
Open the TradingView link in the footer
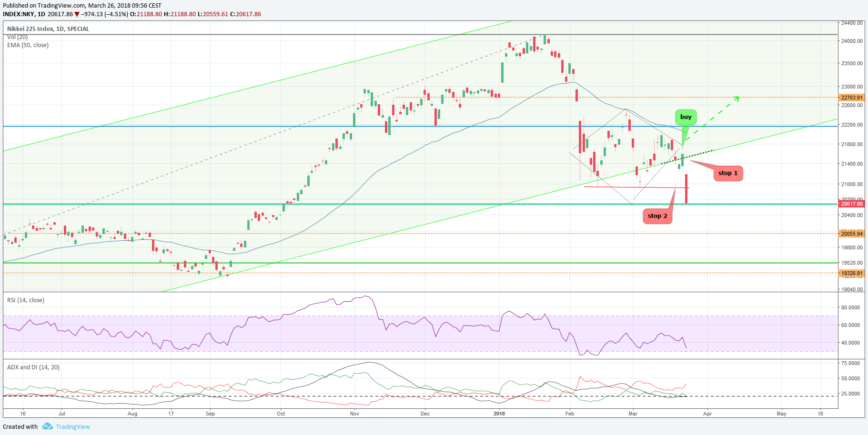[73, 427]
